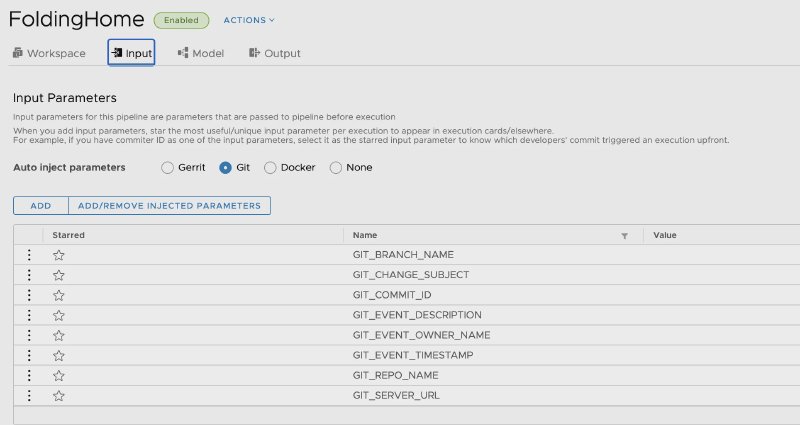The width and height of the screenshot is (800, 425).
Task: Open the ACTIONS dropdown
Action: click(249, 20)
